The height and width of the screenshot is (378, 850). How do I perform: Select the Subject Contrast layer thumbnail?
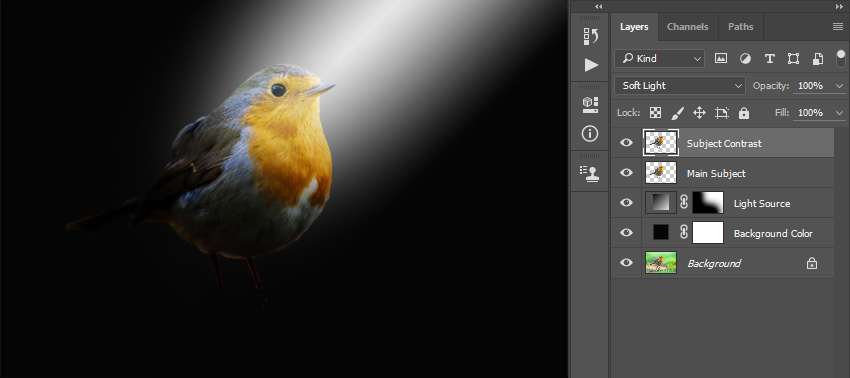pyautogui.click(x=660, y=143)
